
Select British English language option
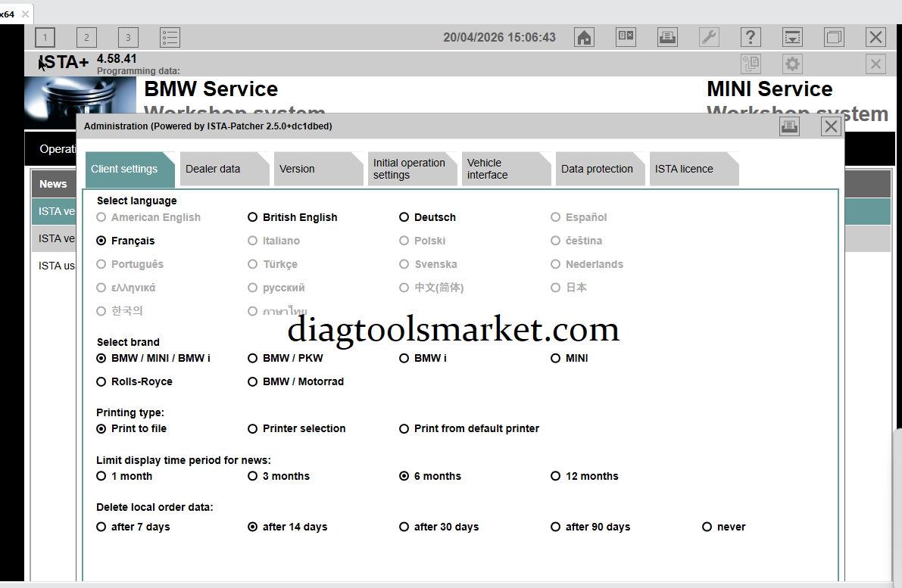(x=253, y=217)
